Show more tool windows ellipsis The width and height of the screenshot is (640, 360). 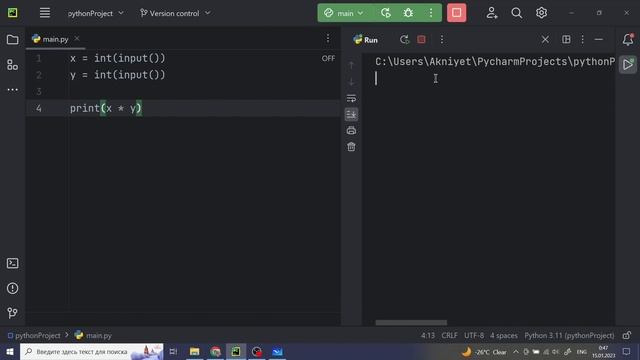coord(13,89)
